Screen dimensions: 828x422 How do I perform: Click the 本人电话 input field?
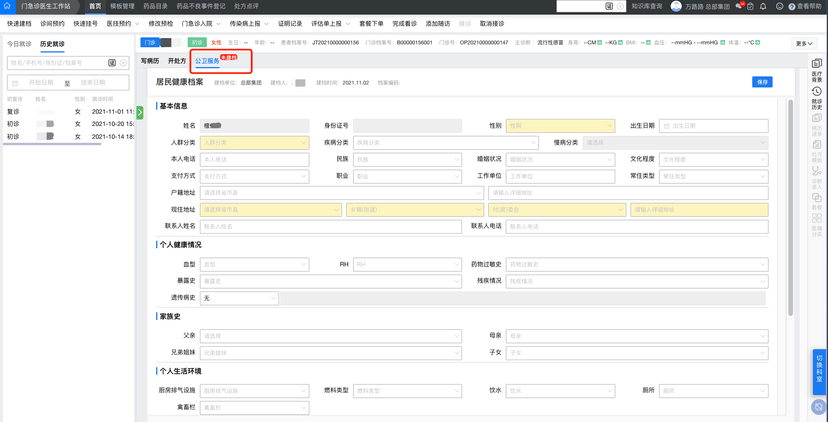(255, 160)
